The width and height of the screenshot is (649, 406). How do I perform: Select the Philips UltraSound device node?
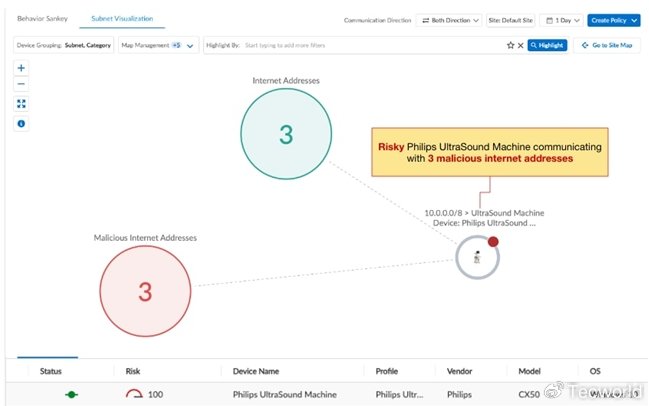[477, 257]
